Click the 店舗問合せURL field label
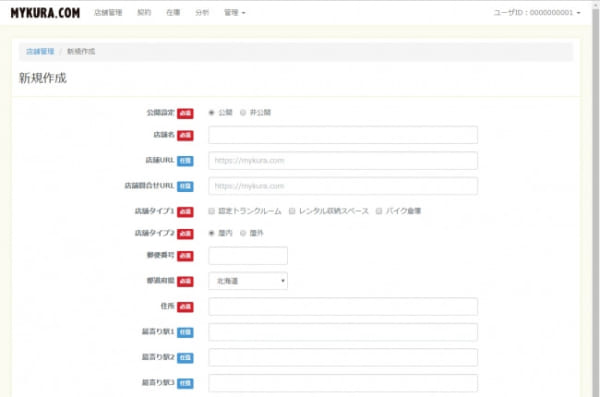This screenshot has width=600, height=397. pyautogui.click(x=149, y=186)
